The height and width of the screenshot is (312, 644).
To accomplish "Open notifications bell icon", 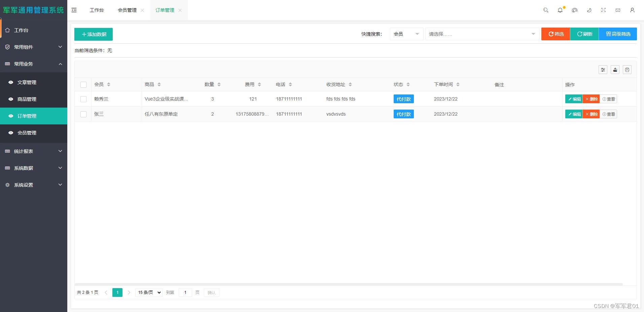I will point(560,10).
